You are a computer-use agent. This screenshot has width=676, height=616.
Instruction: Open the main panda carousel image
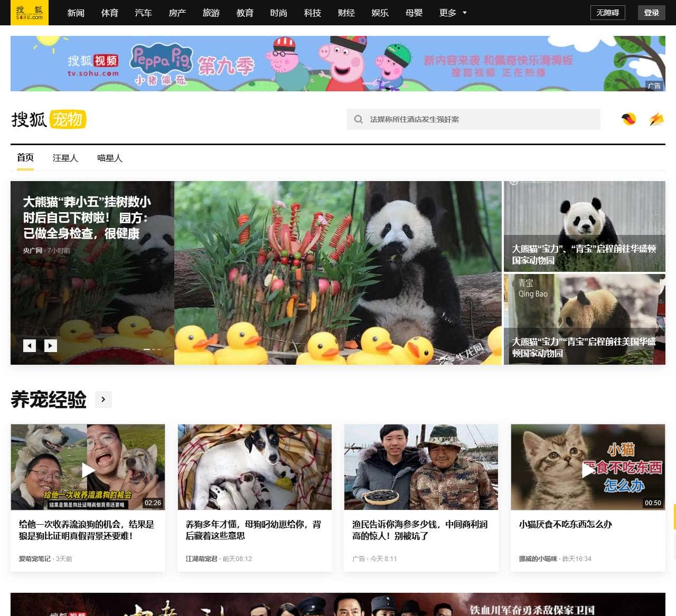pyautogui.click(x=338, y=273)
